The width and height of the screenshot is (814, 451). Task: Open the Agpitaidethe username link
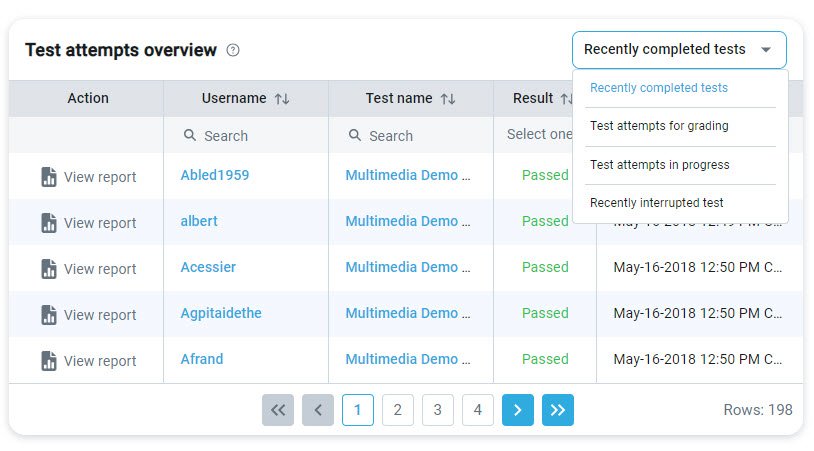click(221, 313)
